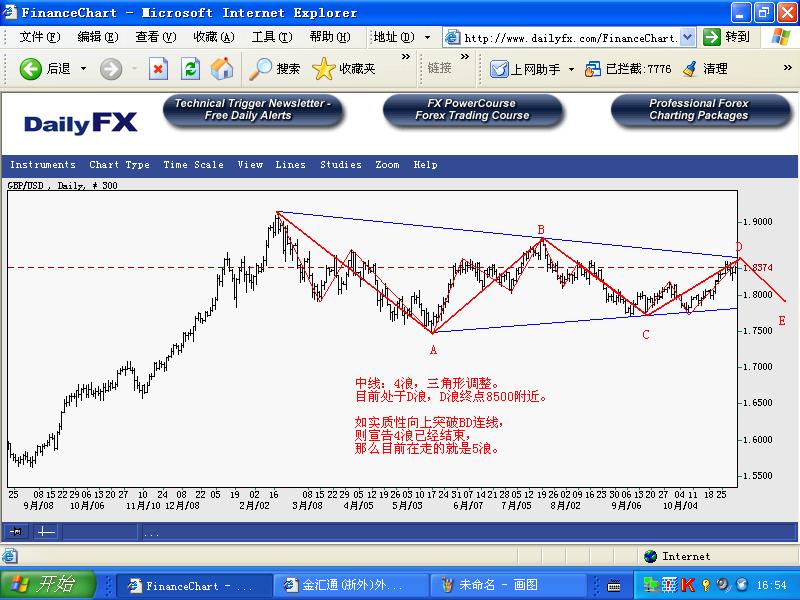Switch to 未命名 - 画图 Paint taskbar window
The height and width of the screenshot is (600, 800).
(508, 585)
